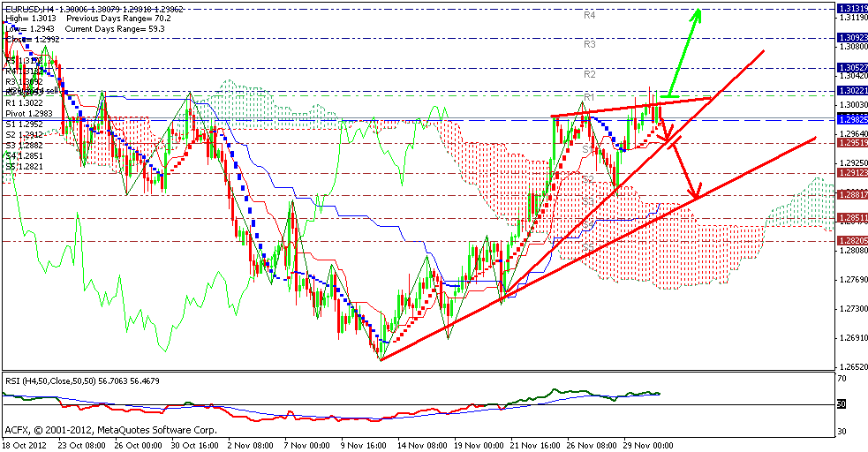868x452 pixels.
Task: Click the Pivot 1.2983 label
Action: pos(29,114)
